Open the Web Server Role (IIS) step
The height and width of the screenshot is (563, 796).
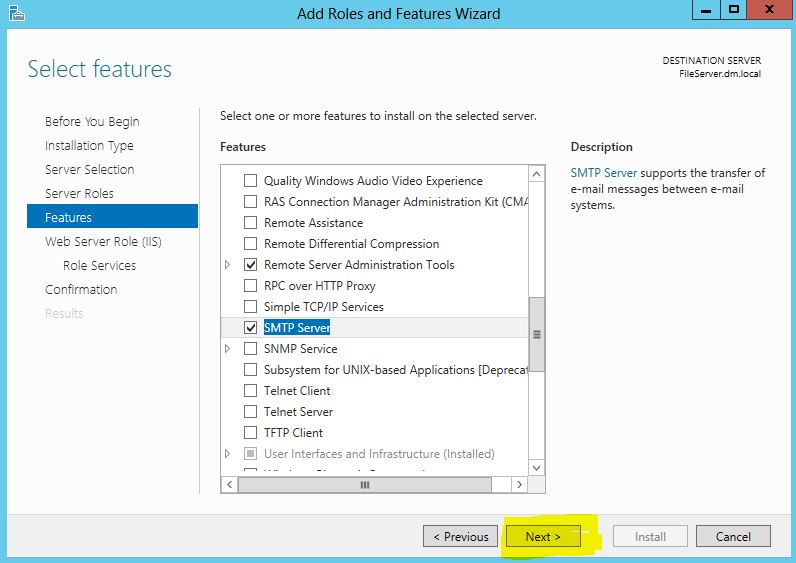pyautogui.click(x=103, y=241)
